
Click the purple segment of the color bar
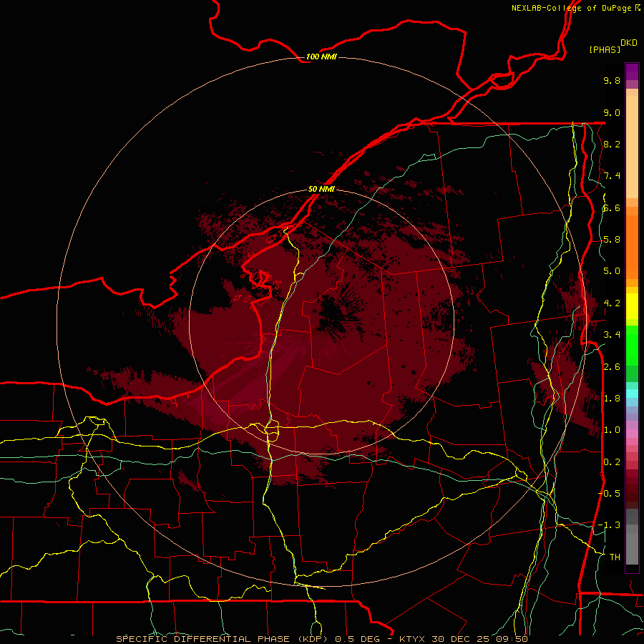[x=632, y=72]
